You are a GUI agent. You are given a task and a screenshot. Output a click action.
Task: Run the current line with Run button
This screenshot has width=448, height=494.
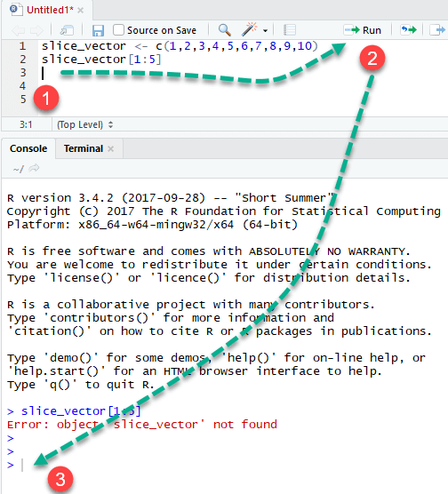pyautogui.click(x=363, y=30)
